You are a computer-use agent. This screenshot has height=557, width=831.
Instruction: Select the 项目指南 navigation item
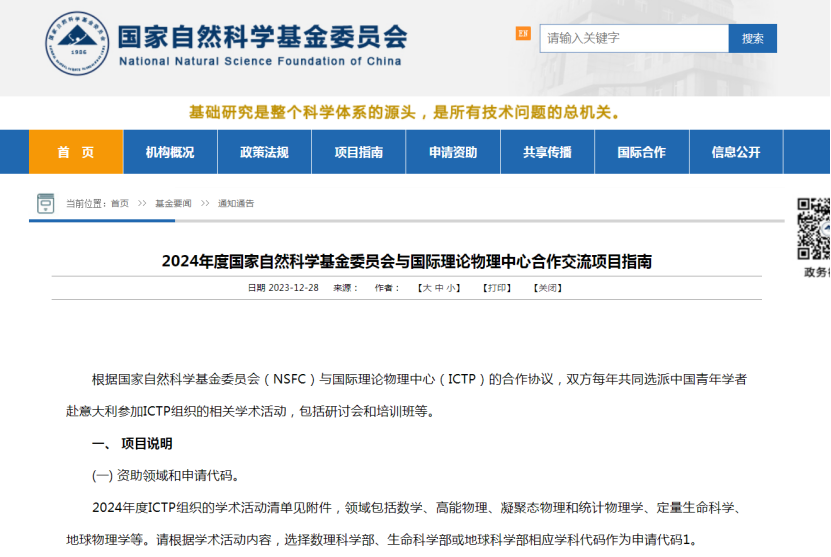(x=359, y=152)
